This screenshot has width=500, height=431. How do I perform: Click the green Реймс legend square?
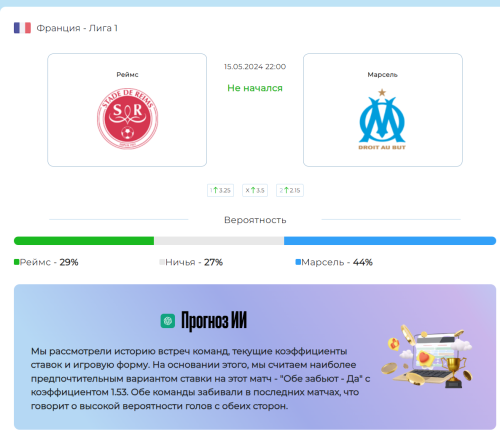pos(17,262)
